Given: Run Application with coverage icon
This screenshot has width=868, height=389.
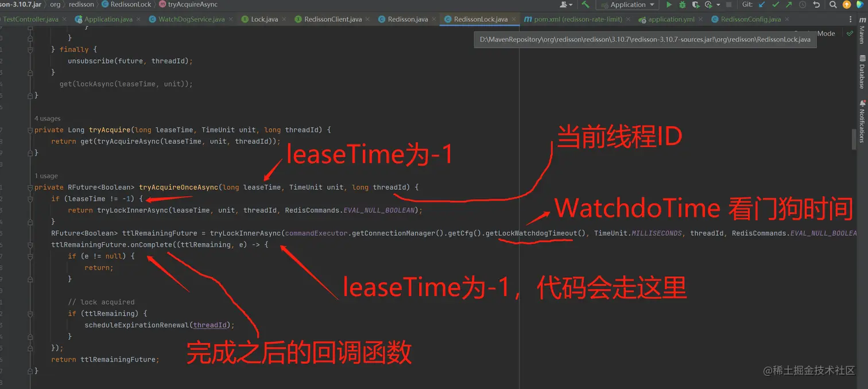Looking at the screenshot, I should 696,5.
